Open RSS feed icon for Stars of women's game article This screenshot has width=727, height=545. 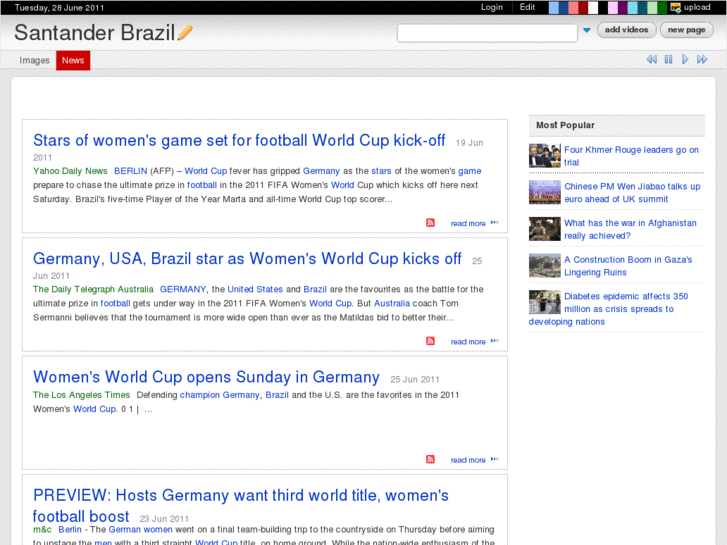point(430,223)
